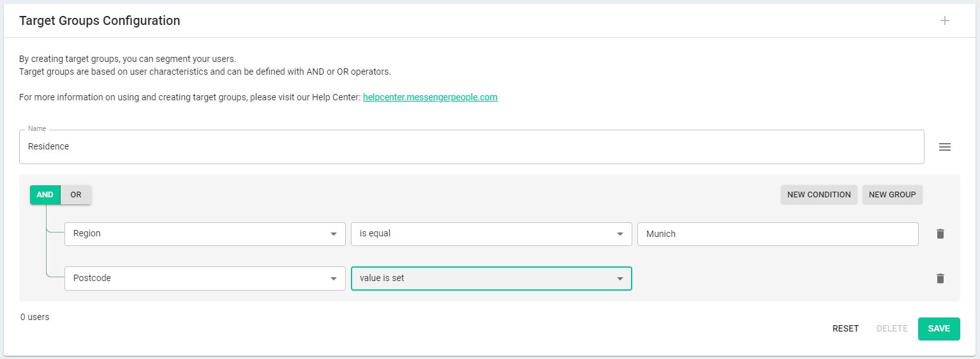The image size is (980, 359).
Task: Click the plus icon in the panel header
Action: 945,20
